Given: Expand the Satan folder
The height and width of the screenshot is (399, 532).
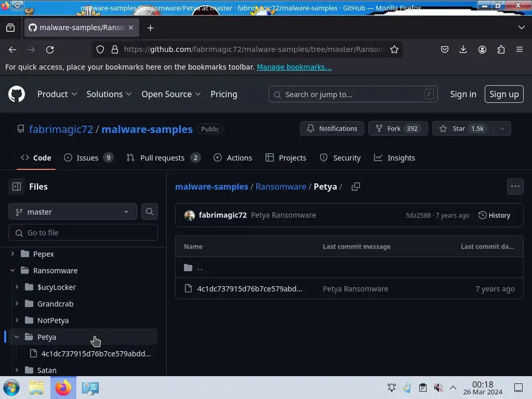Looking at the screenshot, I should tap(17, 370).
